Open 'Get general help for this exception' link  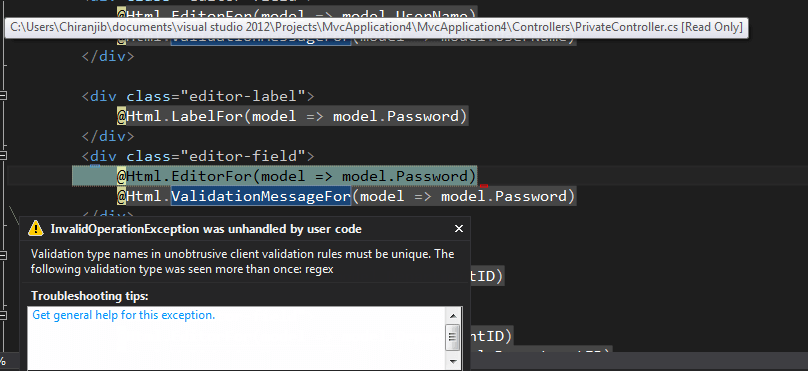point(124,315)
